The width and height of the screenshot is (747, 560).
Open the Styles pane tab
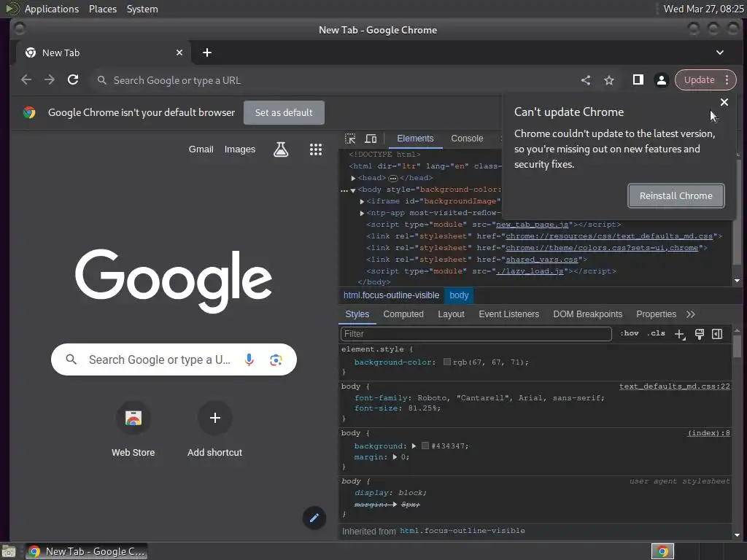click(357, 314)
